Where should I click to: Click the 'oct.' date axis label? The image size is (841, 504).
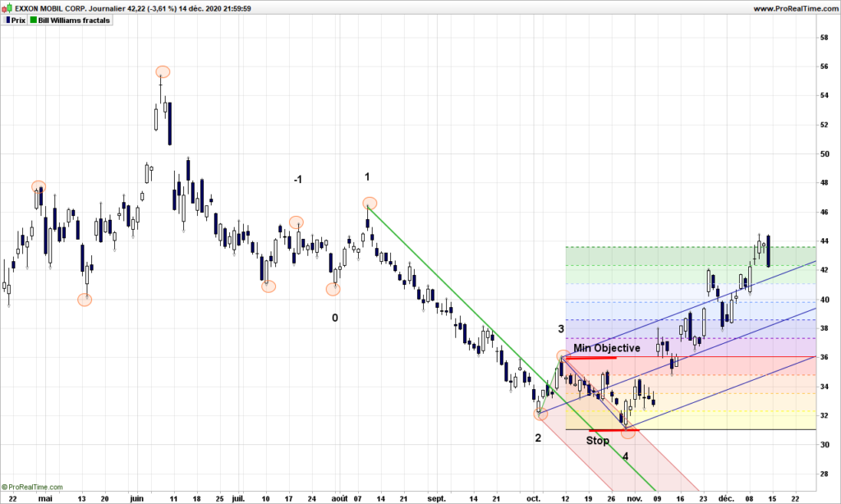coord(533,498)
